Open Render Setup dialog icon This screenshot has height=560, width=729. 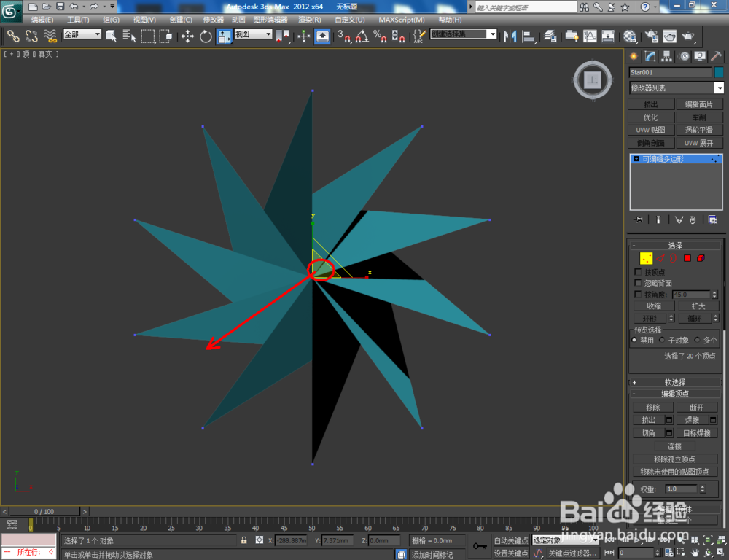652,36
